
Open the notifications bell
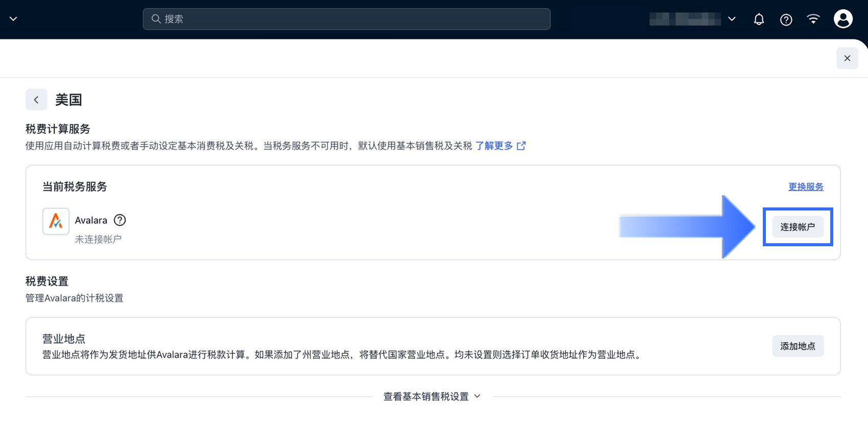coord(759,19)
